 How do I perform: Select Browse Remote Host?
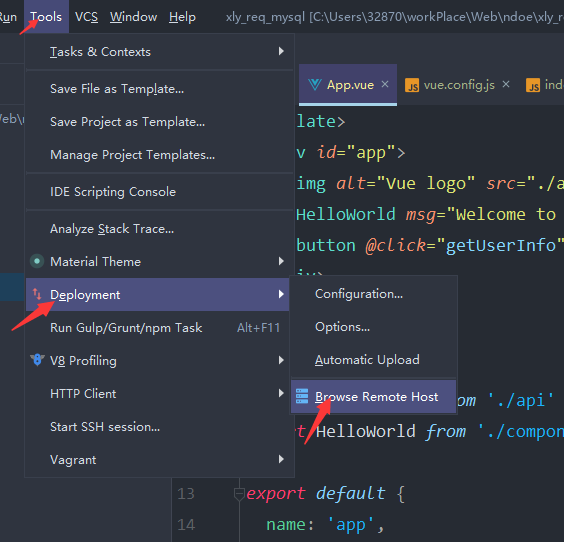[373, 397]
